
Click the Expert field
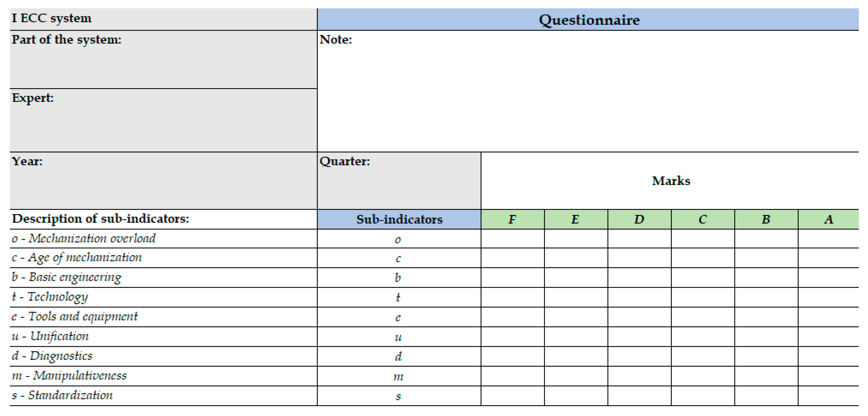coord(163,120)
